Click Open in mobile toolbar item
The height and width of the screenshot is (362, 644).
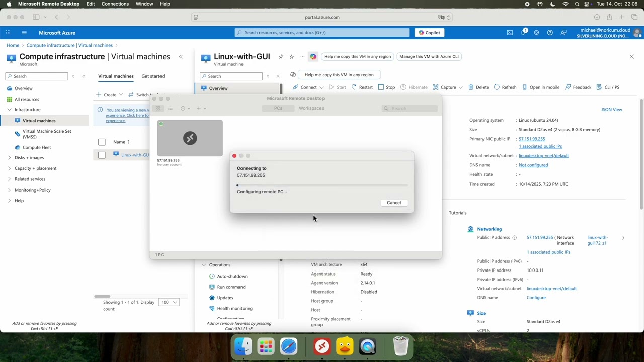point(540,87)
